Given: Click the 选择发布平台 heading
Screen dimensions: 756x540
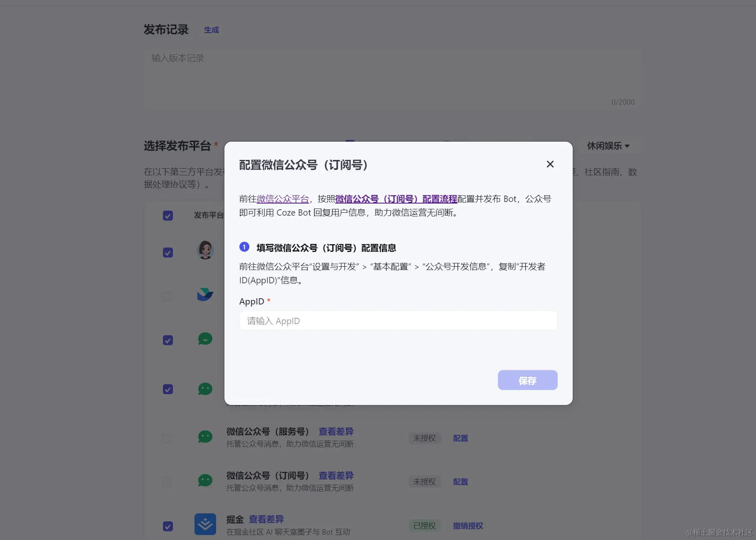Looking at the screenshot, I should pos(177,146).
